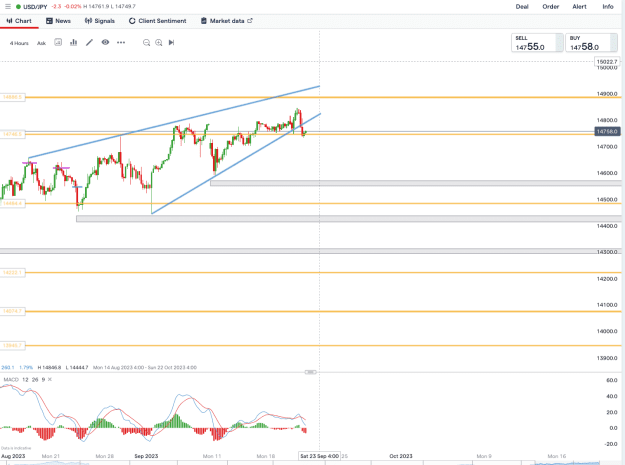Click the Sat 23 Sep 4:00 date label
Screen dimensions: 625x465
(319, 456)
